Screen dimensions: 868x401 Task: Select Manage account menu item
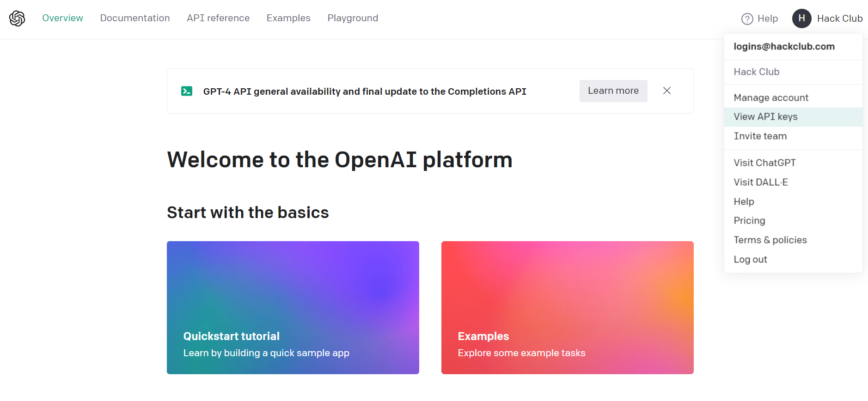[x=793, y=97]
